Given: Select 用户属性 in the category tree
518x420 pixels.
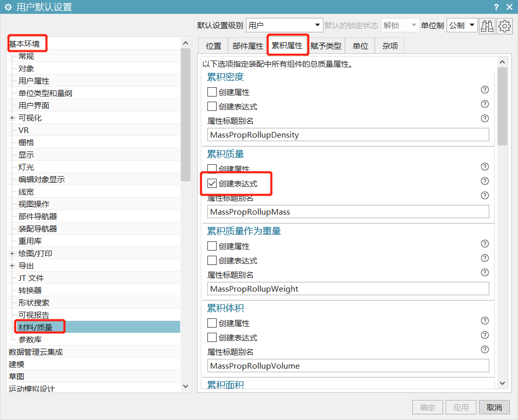Looking at the screenshot, I should [x=34, y=81].
